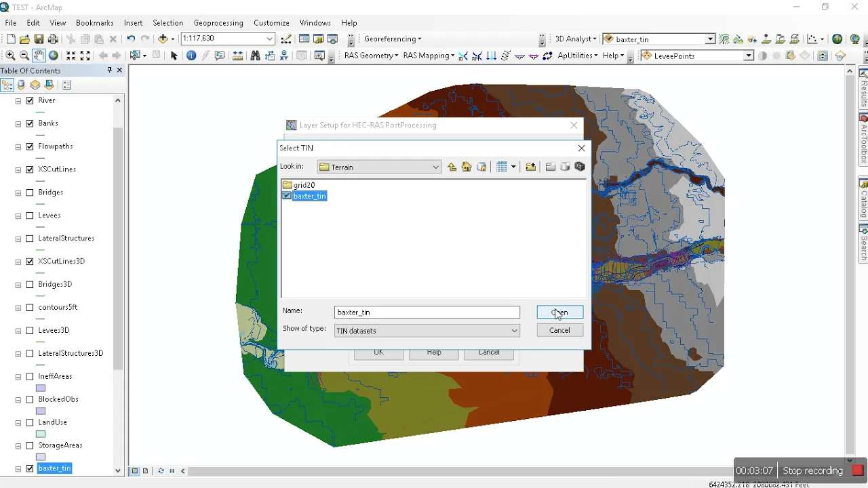Collapse the River layer tree node
Image resolution: width=868 pixels, height=488 pixels.
click(18, 100)
